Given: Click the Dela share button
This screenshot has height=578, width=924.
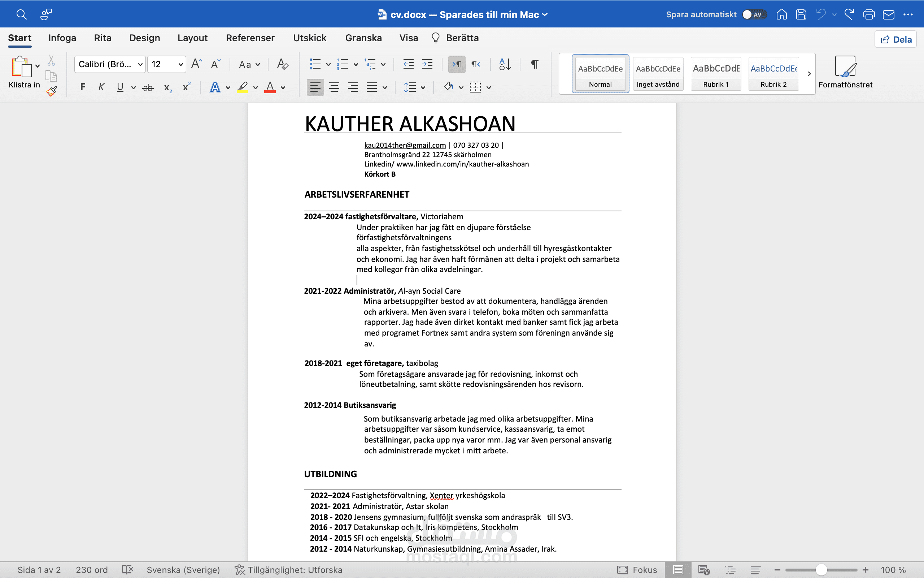Looking at the screenshot, I should tap(896, 39).
